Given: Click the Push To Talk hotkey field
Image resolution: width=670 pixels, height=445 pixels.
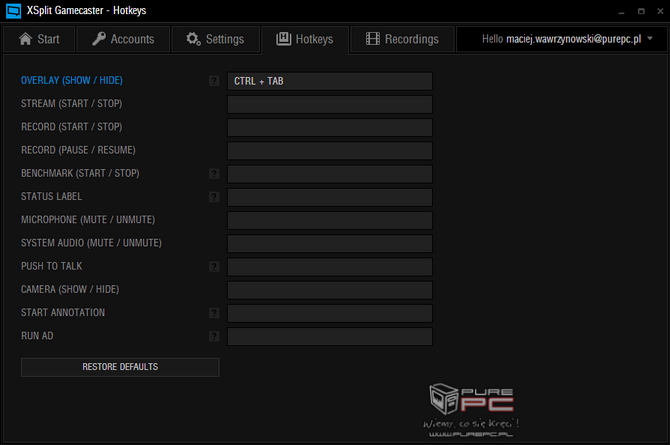Looking at the screenshot, I should pos(329,267).
